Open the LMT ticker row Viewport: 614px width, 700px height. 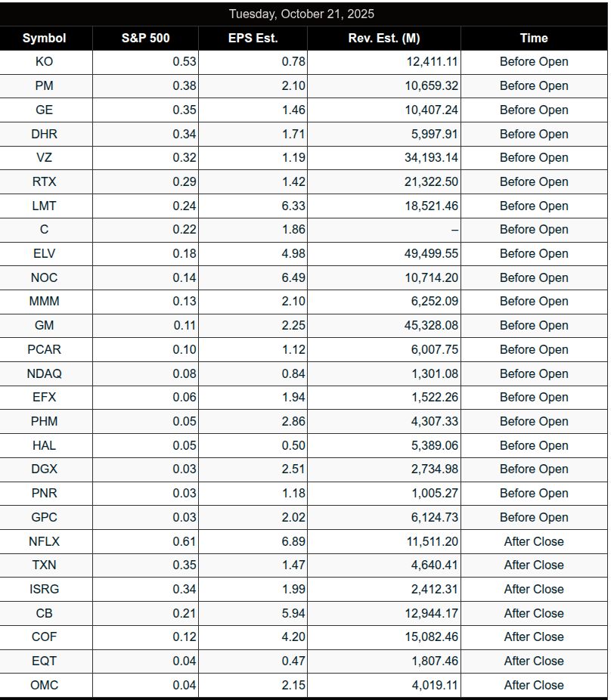(x=45, y=206)
